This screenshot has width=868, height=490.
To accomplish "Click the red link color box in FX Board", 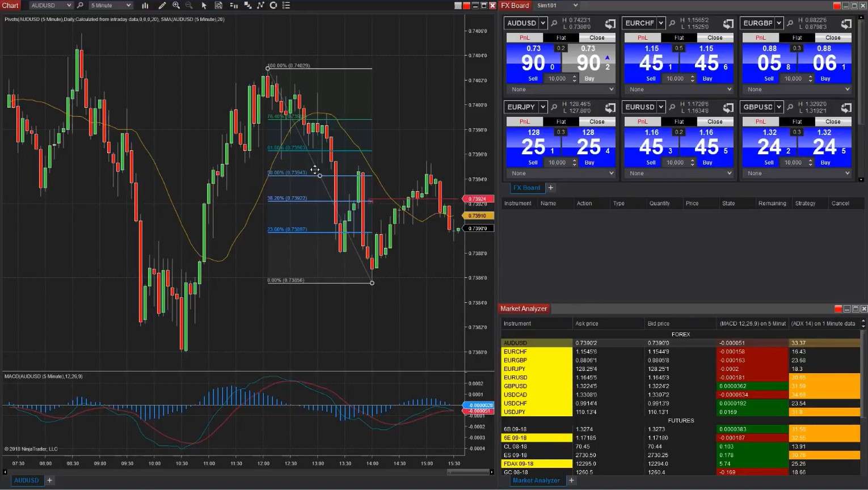I will (x=837, y=6).
